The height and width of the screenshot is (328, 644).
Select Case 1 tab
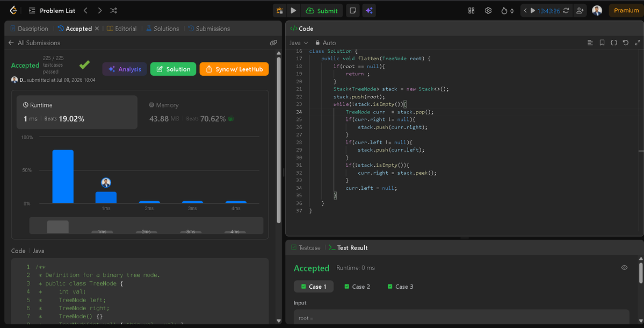(314, 287)
